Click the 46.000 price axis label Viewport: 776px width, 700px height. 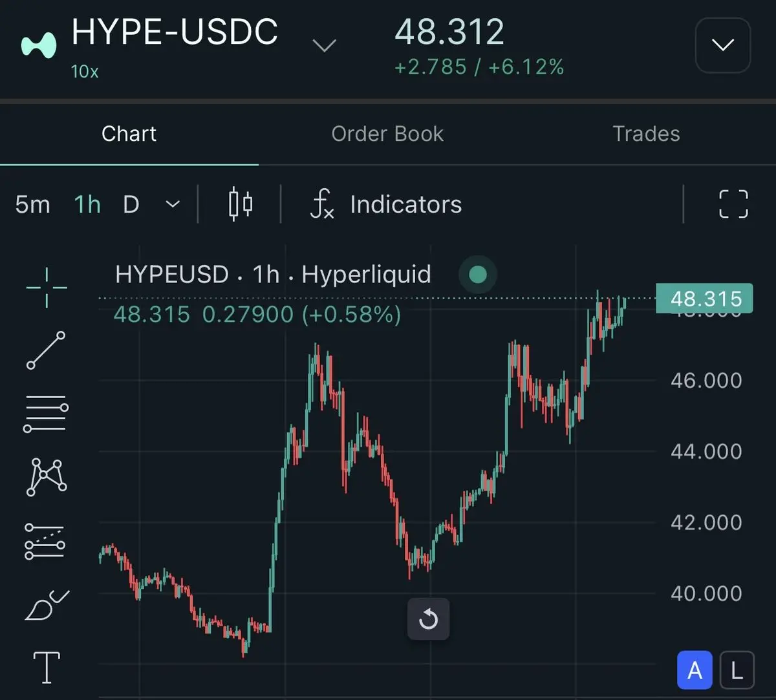point(706,380)
